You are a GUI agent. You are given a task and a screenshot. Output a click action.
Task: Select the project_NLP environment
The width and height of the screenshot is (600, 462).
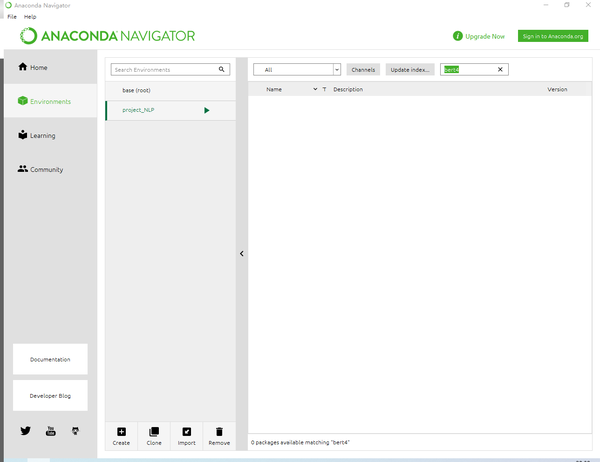pos(171,110)
